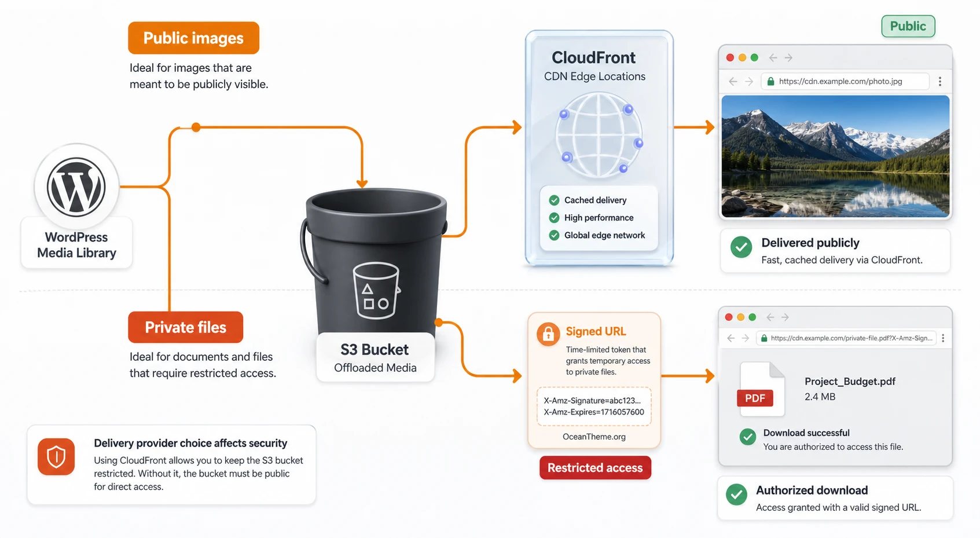Click the Private files red label

(185, 327)
